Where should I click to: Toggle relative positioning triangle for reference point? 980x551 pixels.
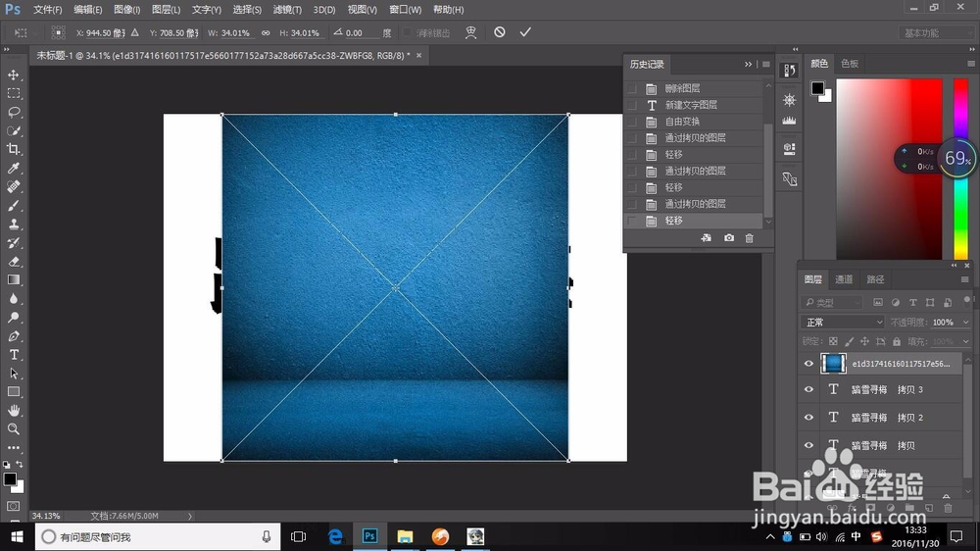(x=135, y=32)
